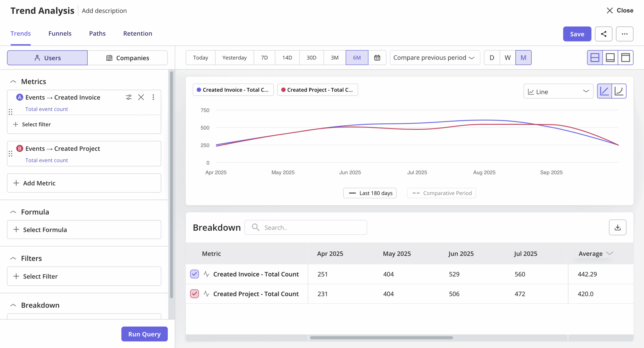
Task: Switch to Companies view
Action: click(x=128, y=58)
